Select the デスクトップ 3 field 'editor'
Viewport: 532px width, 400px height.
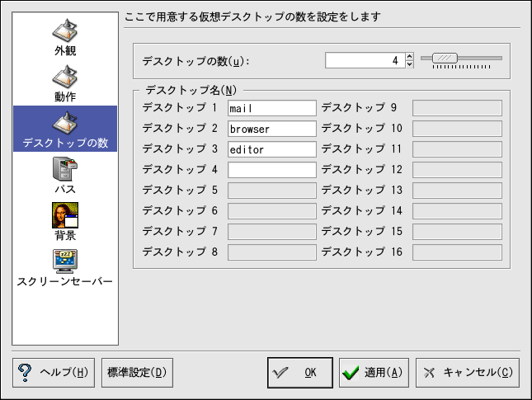(x=271, y=149)
